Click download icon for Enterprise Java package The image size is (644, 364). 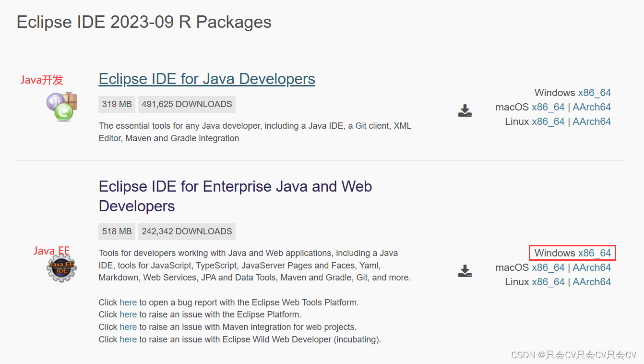465,271
